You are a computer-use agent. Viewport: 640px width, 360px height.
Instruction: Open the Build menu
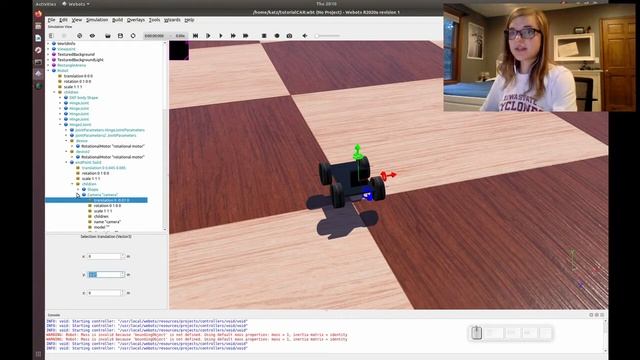click(x=118, y=20)
